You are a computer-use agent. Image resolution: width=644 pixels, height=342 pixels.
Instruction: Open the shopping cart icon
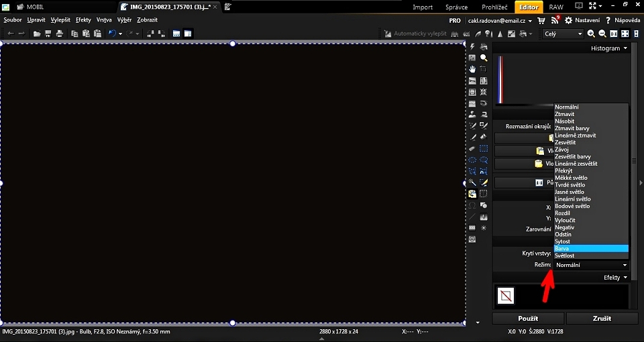click(x=541, y=21)
